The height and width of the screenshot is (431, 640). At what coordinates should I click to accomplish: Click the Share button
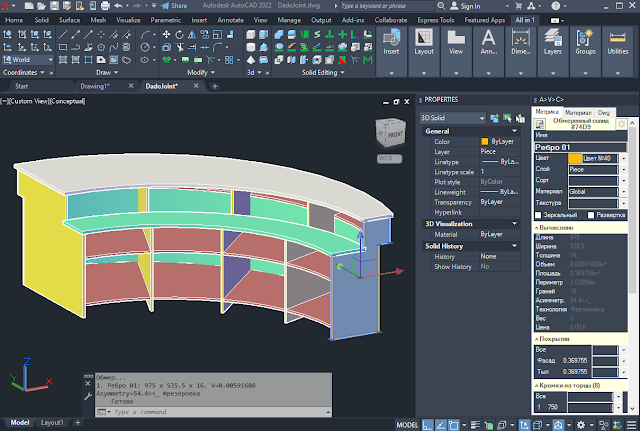coord(174,6)
